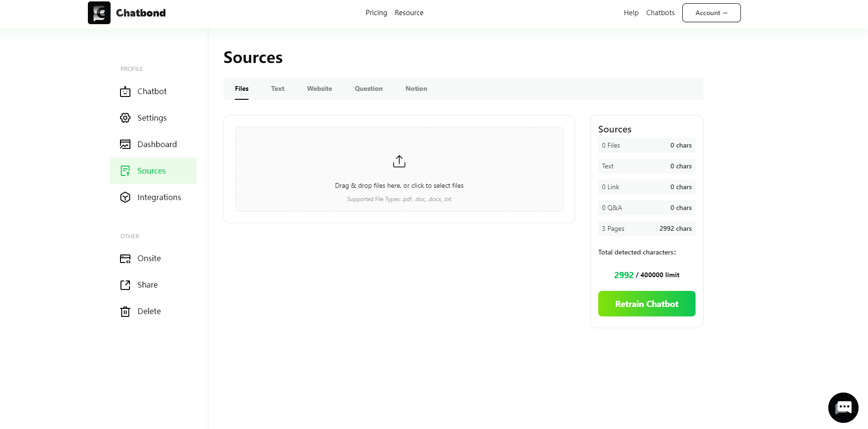Viewport: 868px width, 429px height.
Task: Open Onsite label in the sidebar
Action: point(149,258)
